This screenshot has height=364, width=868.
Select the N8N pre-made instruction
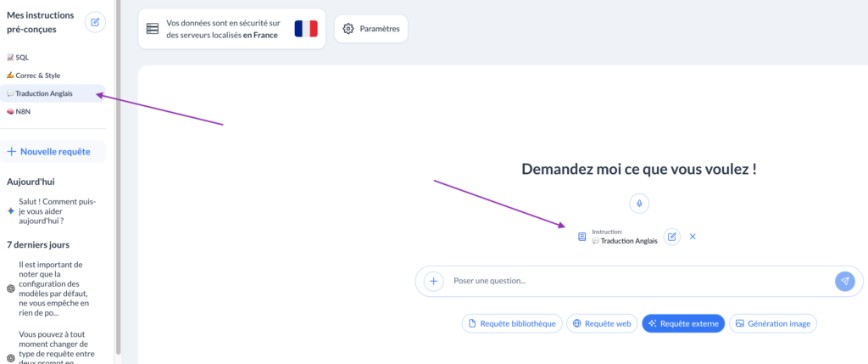click(22, 111)
